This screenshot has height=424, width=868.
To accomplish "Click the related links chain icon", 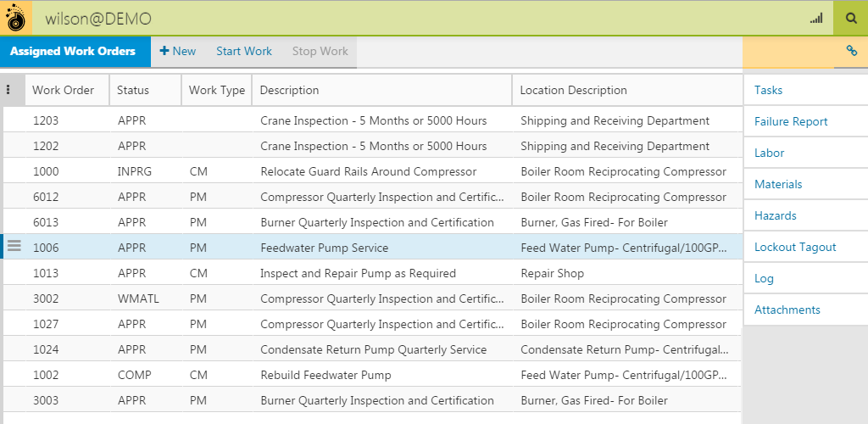I will click(x=851, y=52).
